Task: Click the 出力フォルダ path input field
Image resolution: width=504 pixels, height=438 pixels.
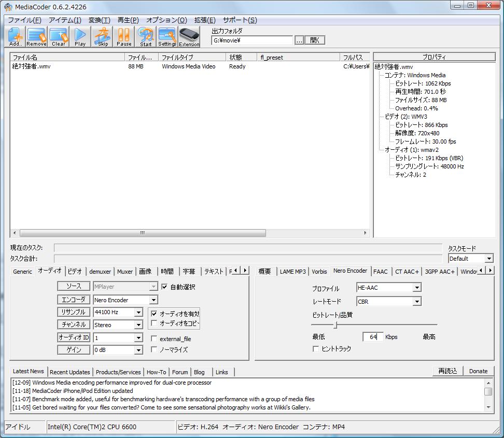Action: click(x=252, y=40)
